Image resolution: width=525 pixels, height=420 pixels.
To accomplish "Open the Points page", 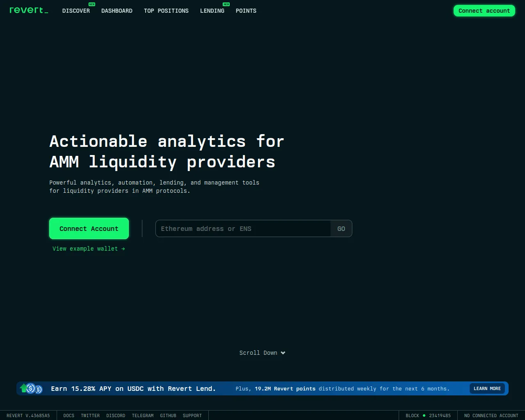I will click(x=246, y=11).
